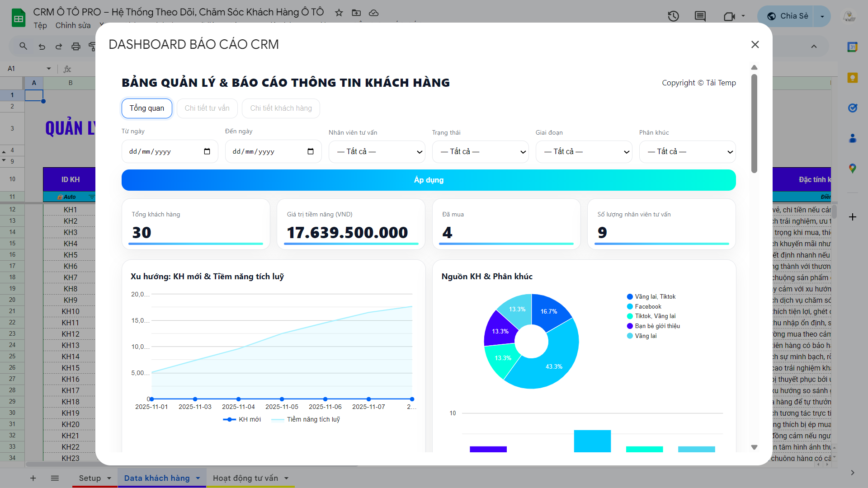The width and height of the screenshot is (868, 488).
Task: Click the video meeting camera icon
Action: (x=729, y=16)
